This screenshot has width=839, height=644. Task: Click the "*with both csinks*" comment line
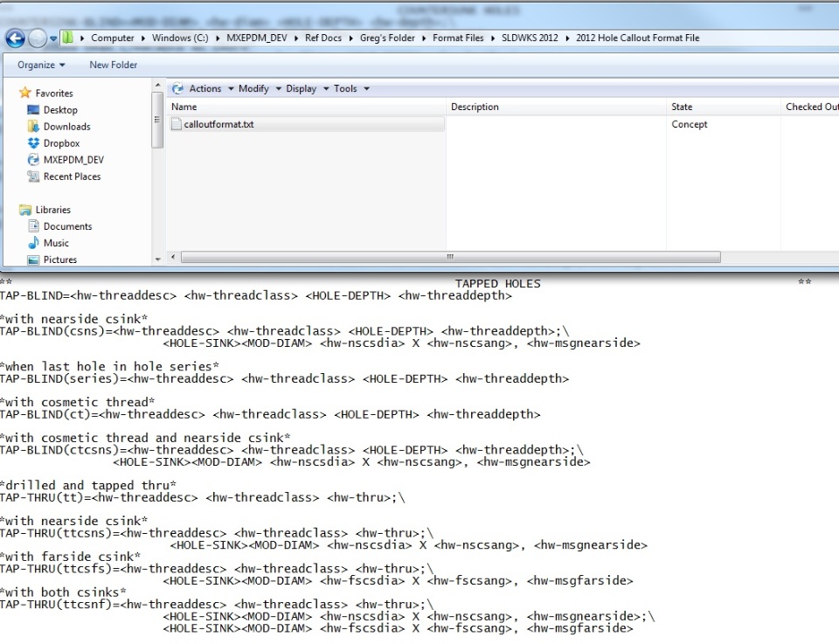tap(63, 592)
